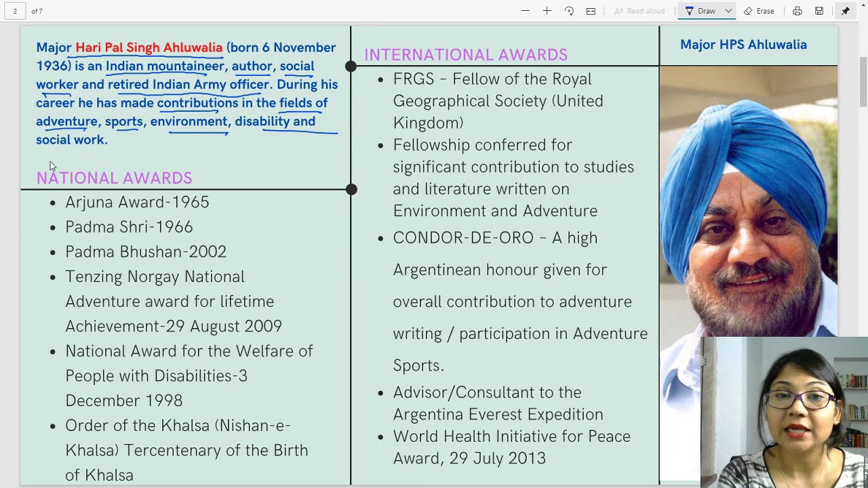This screenshot has height=488, width=868.
Task: Click 'Arjuna Award-1965' list item
Action: [137, 202]
